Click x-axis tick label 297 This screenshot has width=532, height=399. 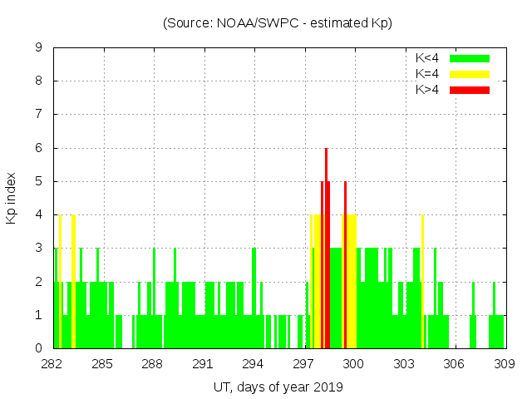[x=303, y=364]
